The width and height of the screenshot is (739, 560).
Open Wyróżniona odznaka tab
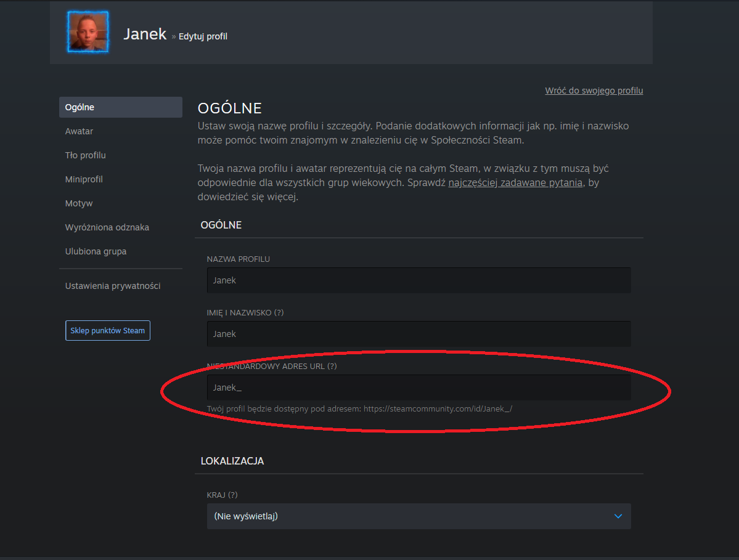(107, 227)
